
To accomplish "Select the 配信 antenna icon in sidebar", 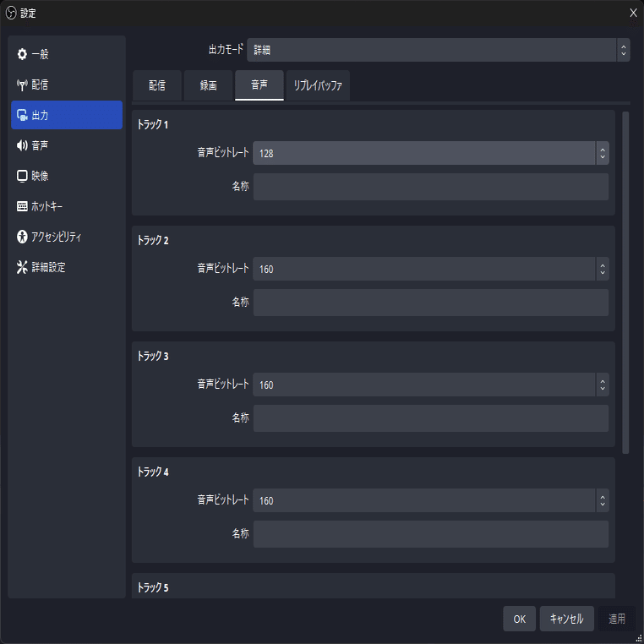I will [x=22, y=85].
